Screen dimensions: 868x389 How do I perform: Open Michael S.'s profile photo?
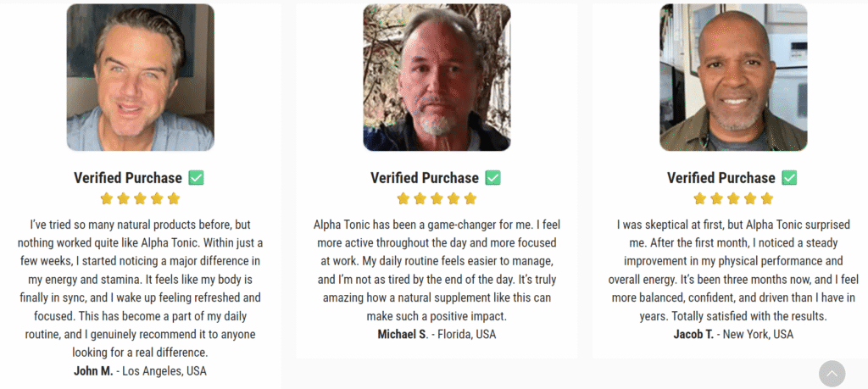point(437,77)
